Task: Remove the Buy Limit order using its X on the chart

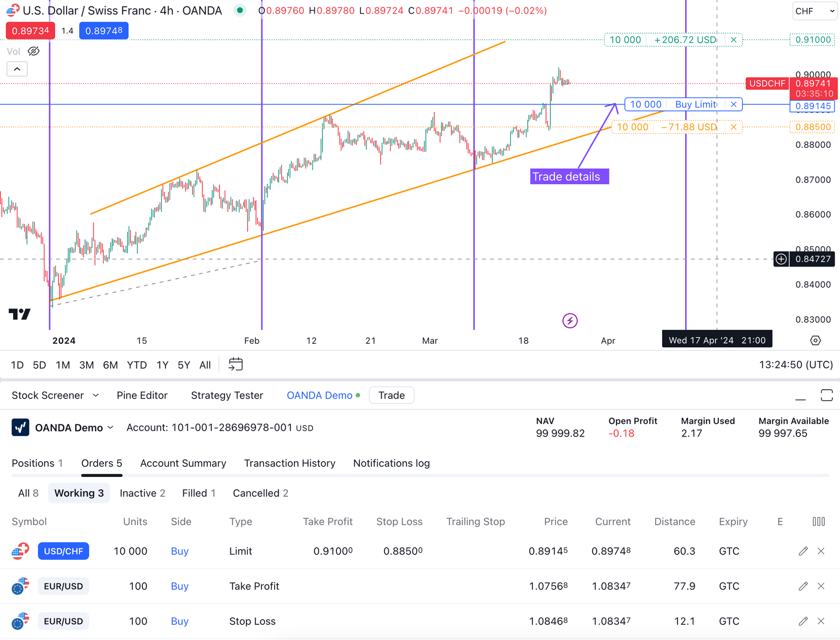Action: tap(733, 104)
